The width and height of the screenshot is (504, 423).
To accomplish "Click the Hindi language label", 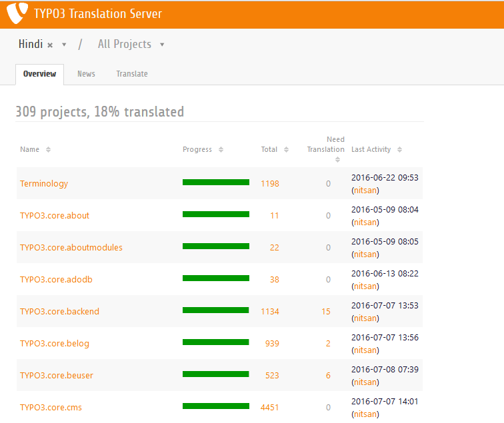I will tap(31, 44).
